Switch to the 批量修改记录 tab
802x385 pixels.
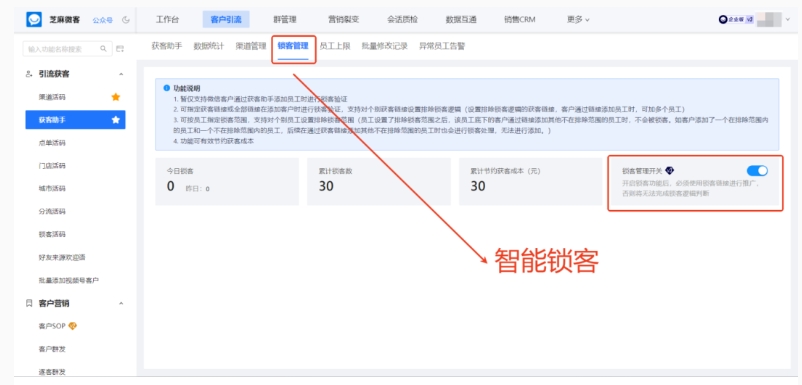tap(385, 46)
